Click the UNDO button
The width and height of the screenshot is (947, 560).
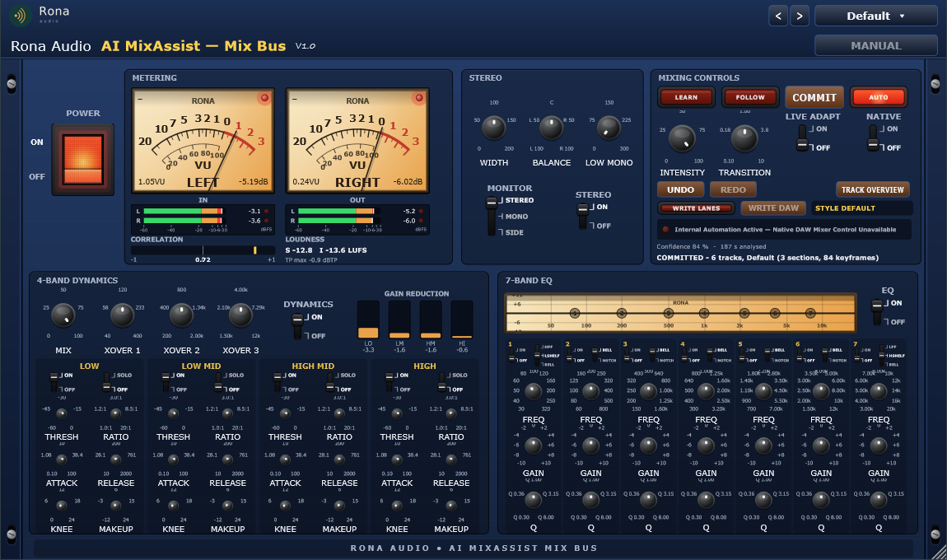[x=681, y=189]
